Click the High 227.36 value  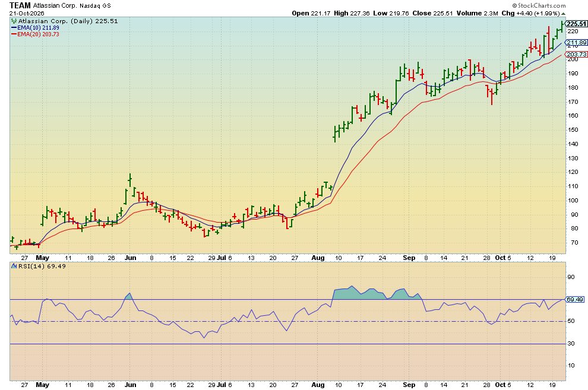(x=352, y=13)
